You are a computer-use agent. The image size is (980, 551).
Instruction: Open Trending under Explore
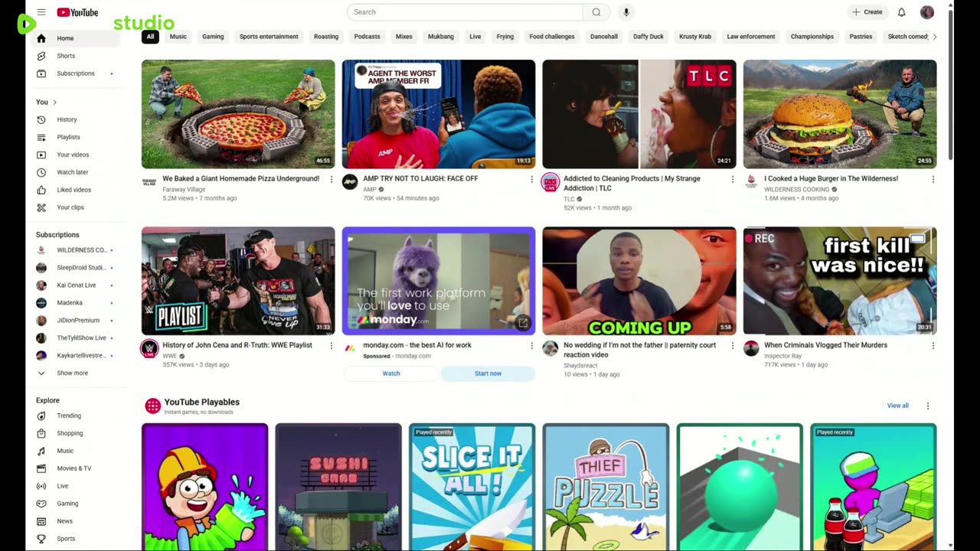pyautogui.click(x=77, y=416)
